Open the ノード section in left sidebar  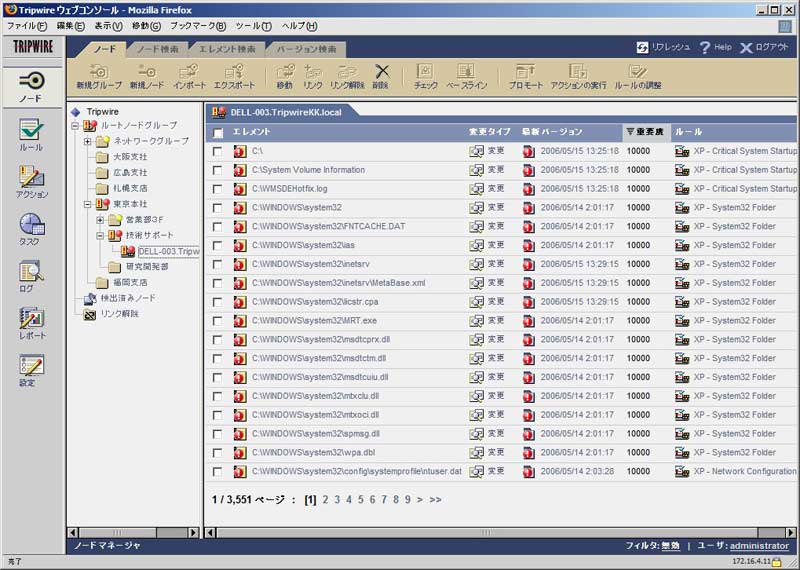click(32, 87)
